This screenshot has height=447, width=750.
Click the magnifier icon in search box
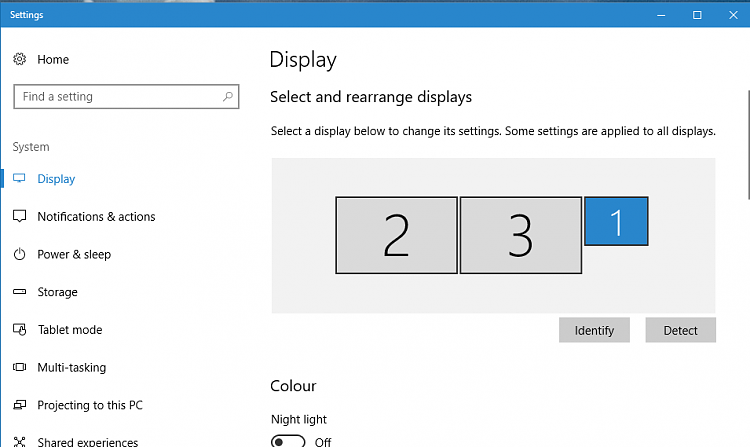(x=228, y=97)
